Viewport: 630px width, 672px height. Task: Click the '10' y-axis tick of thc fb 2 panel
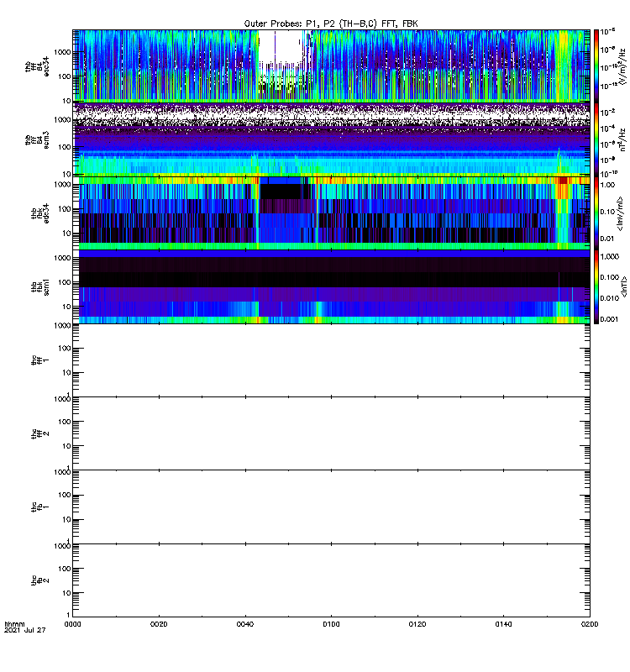tap(67, 594)
